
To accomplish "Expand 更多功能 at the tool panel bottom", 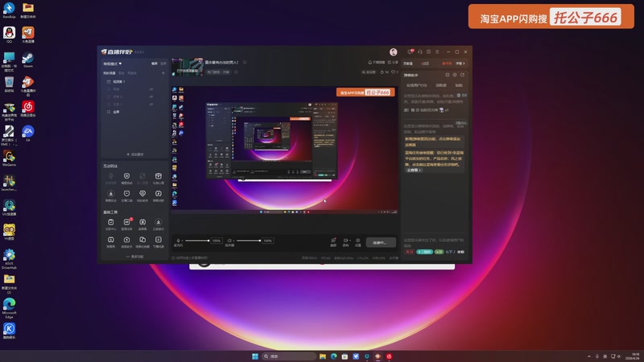I will pos(134,257).
